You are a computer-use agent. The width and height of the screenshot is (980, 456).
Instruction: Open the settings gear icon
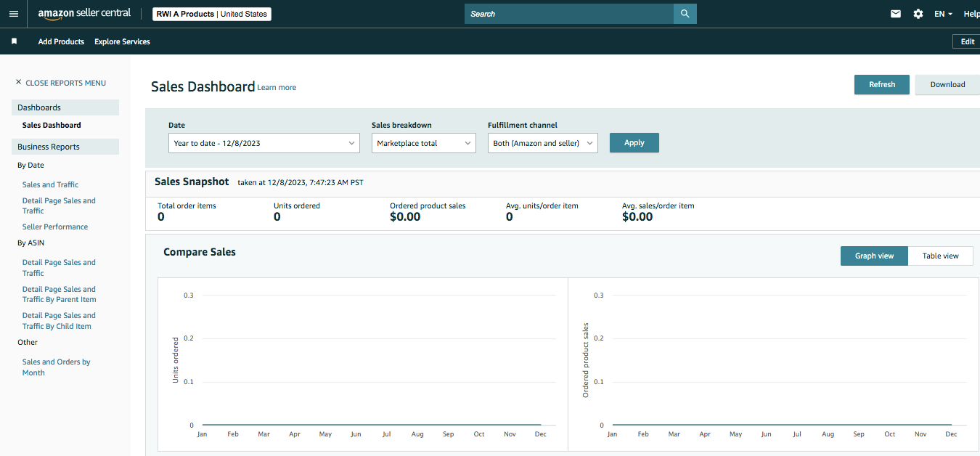[x=918, y=14]
